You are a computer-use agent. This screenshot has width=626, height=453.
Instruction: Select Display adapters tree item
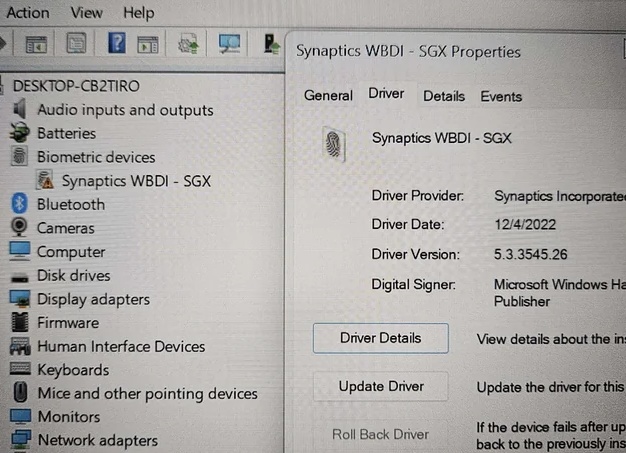[x=93, y=299]
